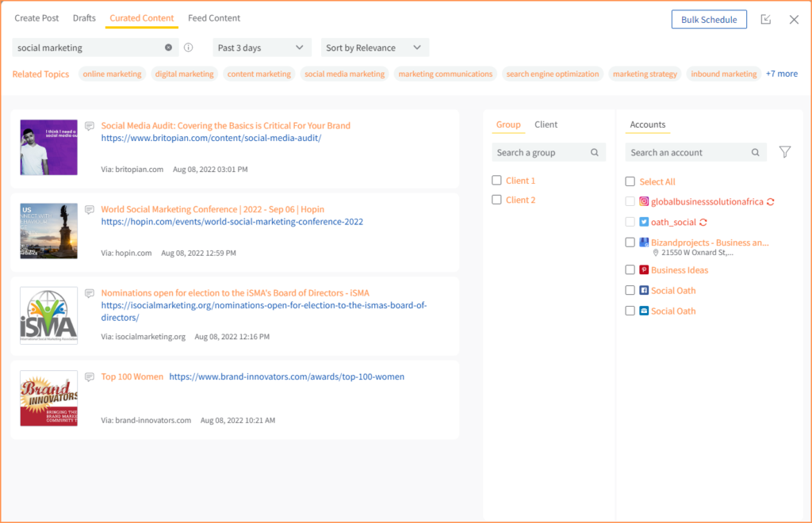Switch to the Drafts tab
This screenshot has height=523, width=812.
tap(84, 18)
